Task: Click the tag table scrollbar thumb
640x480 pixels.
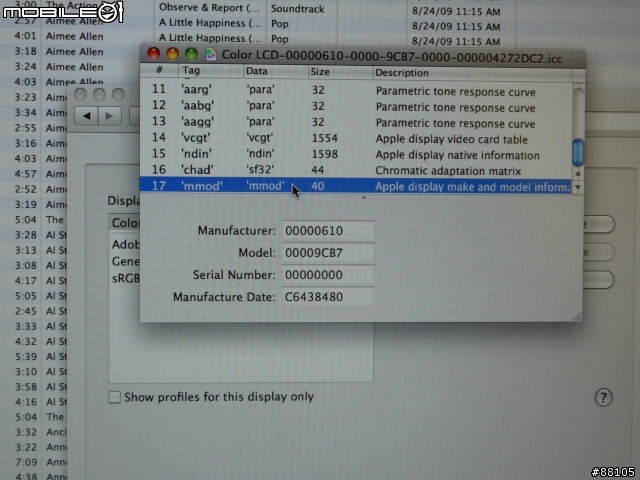Action: [578, 152]
